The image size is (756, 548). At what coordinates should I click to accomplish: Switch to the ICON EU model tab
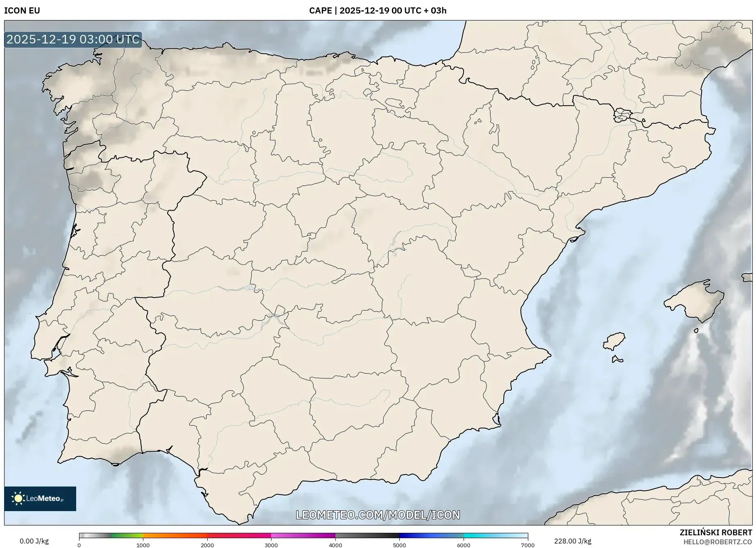point(22,11)
